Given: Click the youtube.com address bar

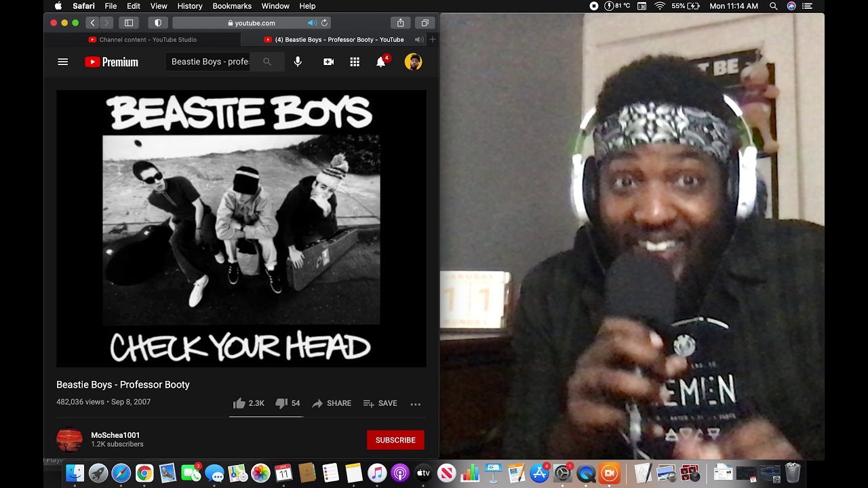Looking at the screenshot, I should [251, 22].
